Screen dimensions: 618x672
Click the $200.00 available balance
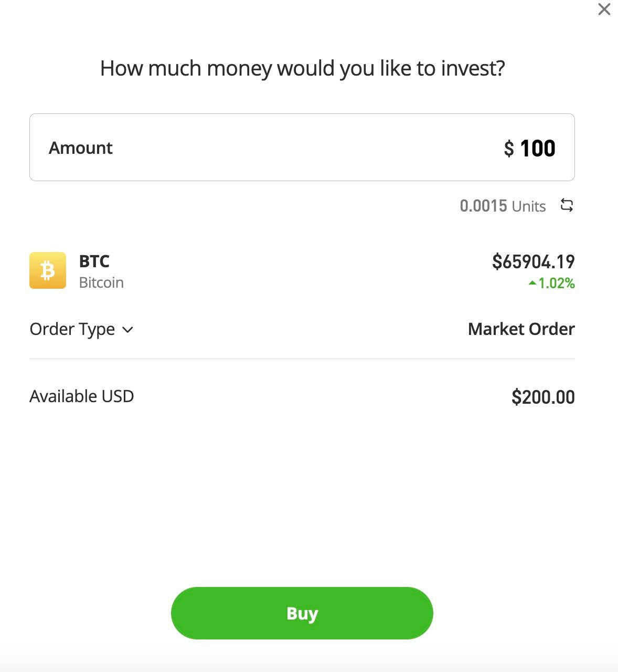point(543,397)
